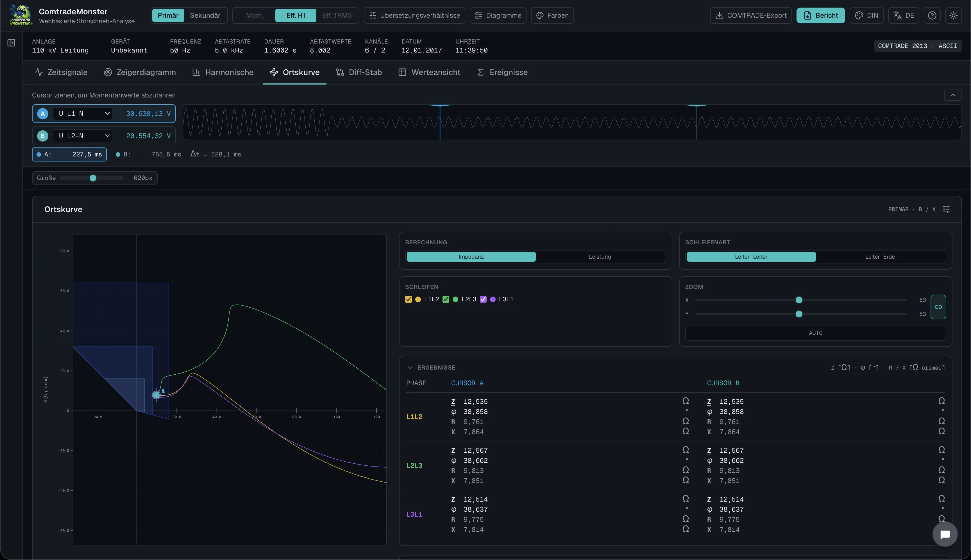Switch theme with the sun icon

(953, 15)
